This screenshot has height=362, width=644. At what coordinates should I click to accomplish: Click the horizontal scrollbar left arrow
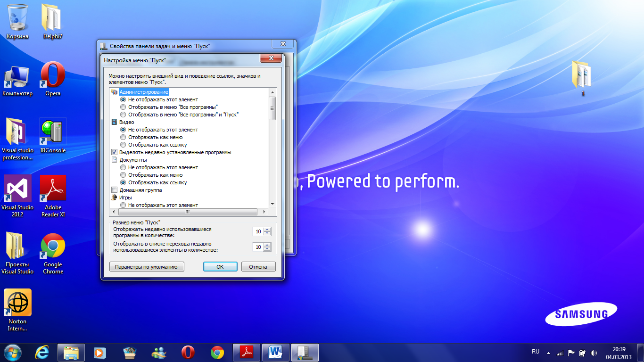pyautogui.click(x=113, y=212)
